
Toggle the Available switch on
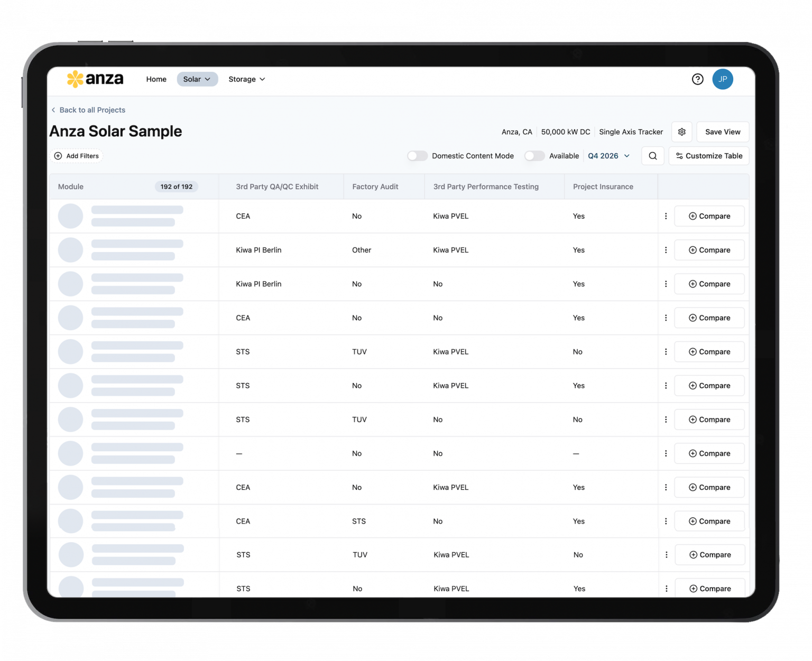[534, 156]
